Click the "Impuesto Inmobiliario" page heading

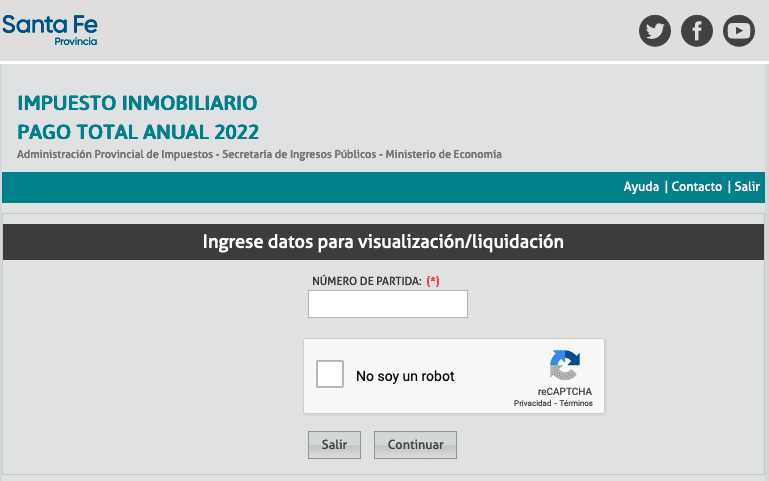pos(137,103)
